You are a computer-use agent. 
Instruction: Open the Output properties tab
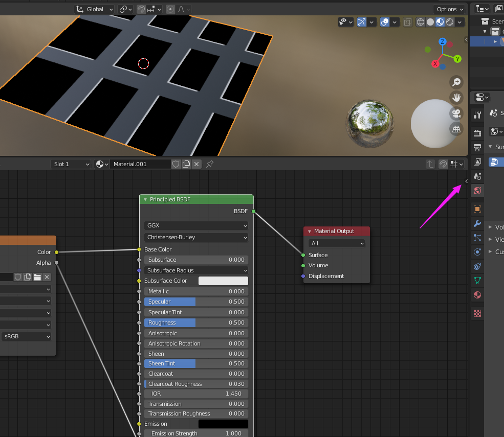pos(477,147)
